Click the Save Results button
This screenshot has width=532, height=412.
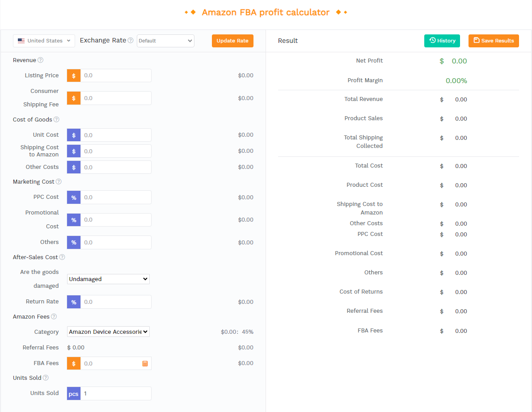coord(494,41)
